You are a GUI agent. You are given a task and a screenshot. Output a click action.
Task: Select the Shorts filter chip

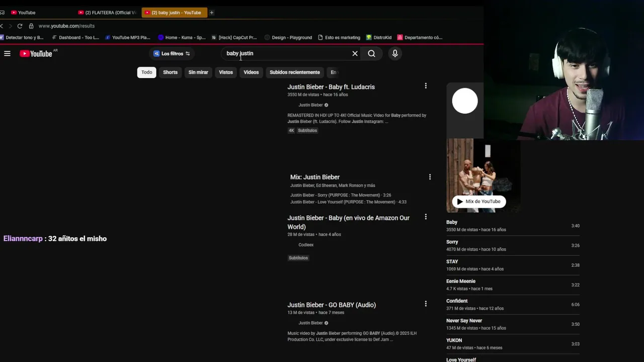pyautogui.click(x=170, y=72)
